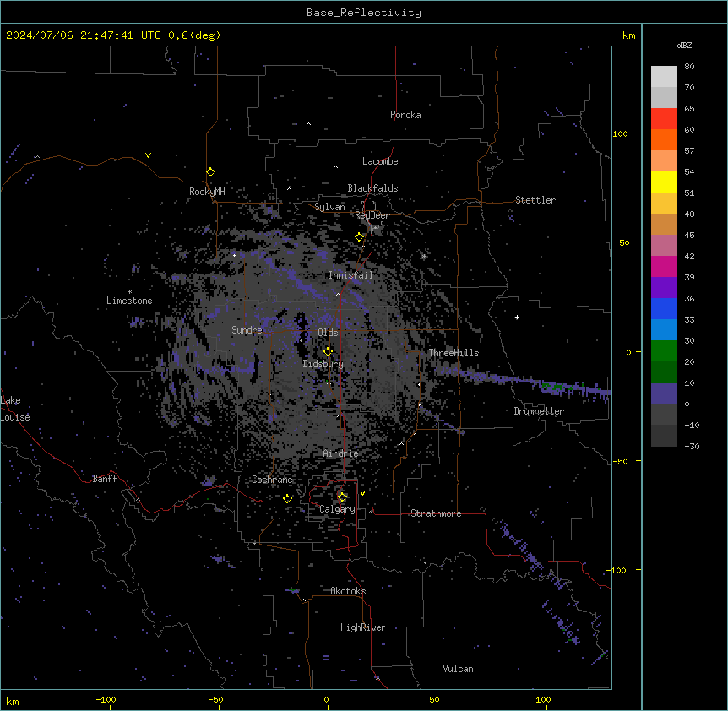Click the RockyMH label
Viewport: 728px width, 711px height.
point(207,192)
